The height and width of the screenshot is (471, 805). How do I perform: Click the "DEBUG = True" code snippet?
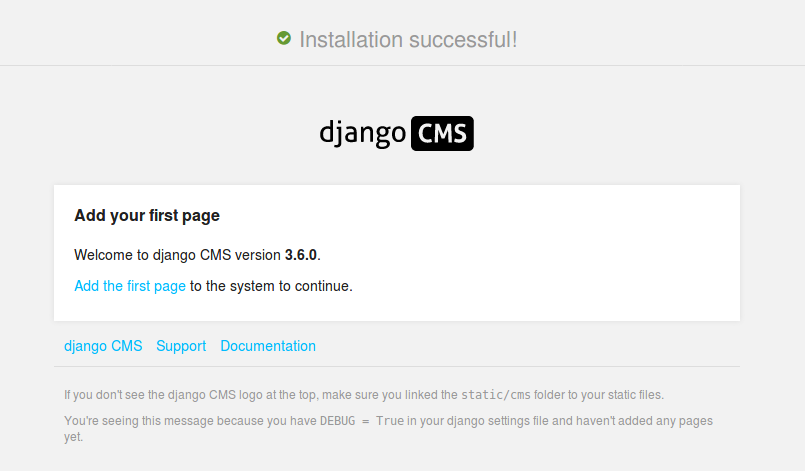pos(362,421)
